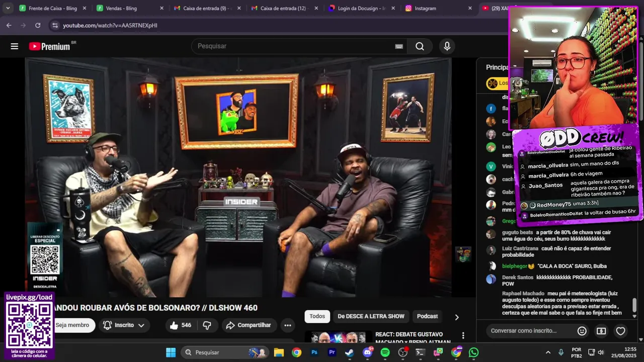Dislike the video with thumbs down
Image resolution: width=644 pixels, height=362 pixels.
[207, 325]
